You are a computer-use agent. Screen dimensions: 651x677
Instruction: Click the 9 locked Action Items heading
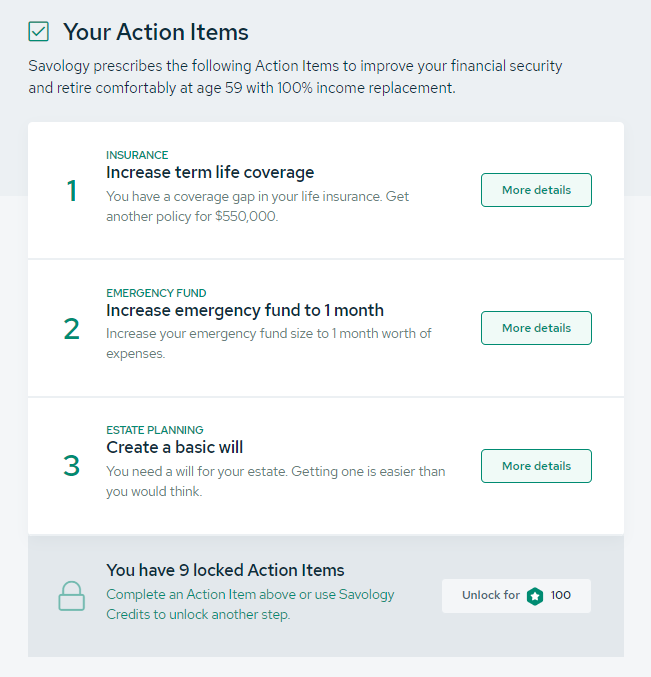[x=225, y=570]
